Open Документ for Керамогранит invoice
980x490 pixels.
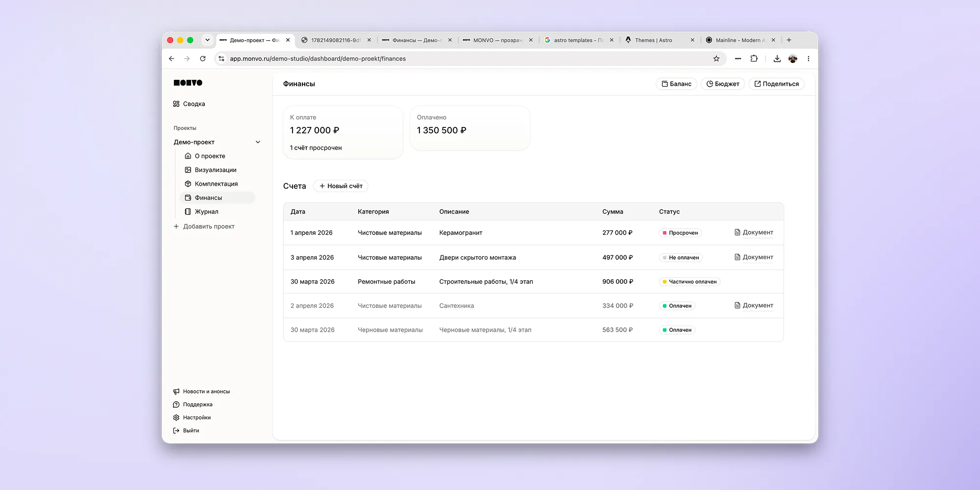click(754, 232)
